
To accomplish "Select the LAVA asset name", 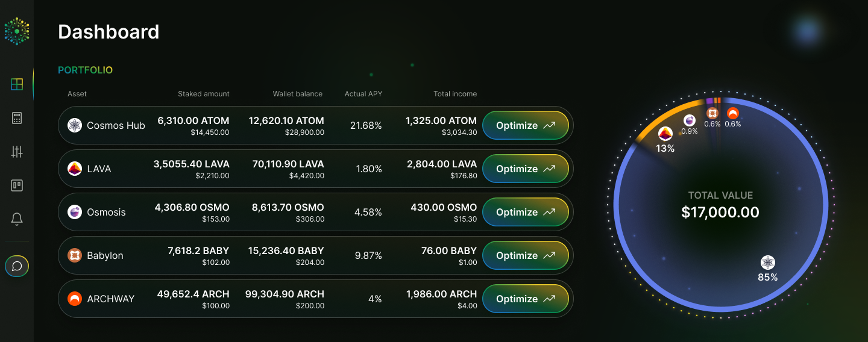I will [99, 169].
